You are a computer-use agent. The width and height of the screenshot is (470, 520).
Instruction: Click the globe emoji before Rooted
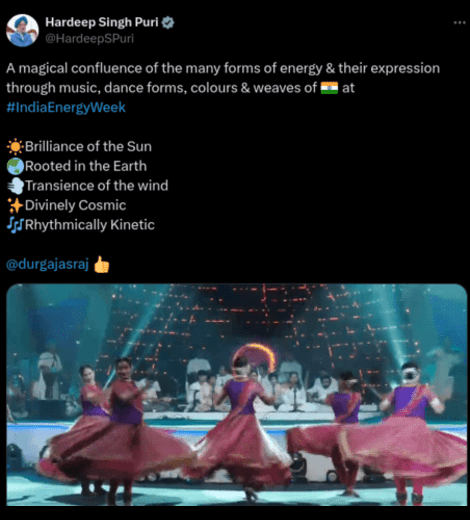15,166
